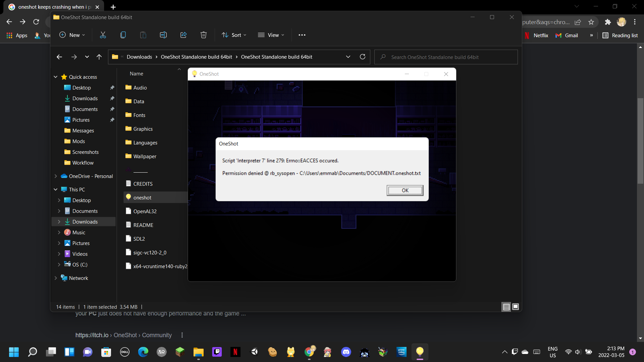Image resolution: width=644 pixels, height=362 pixels.
Task: Go back with Explorer back arrow
Action: pos(59,57)
